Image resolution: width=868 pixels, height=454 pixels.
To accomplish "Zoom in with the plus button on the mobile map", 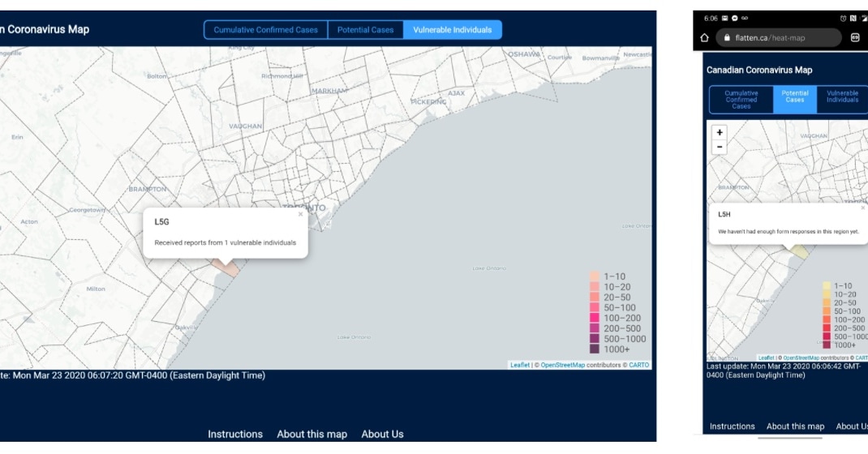I will coord(719,132).
